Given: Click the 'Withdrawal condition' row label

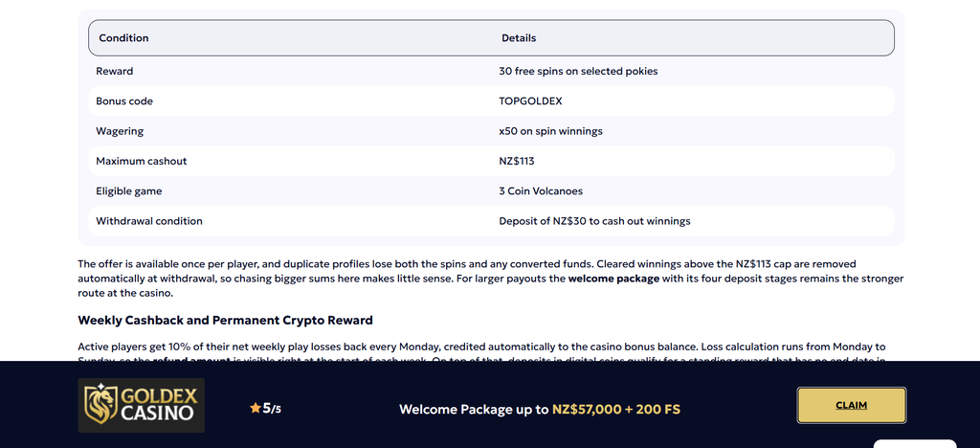Looking at the screenshot, I should pos(149,221).
